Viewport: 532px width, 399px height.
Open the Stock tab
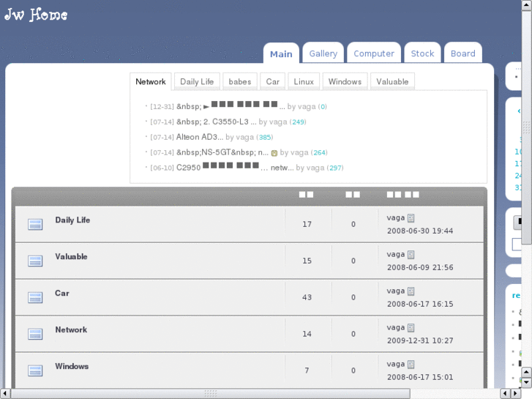(x=422, y=53)
